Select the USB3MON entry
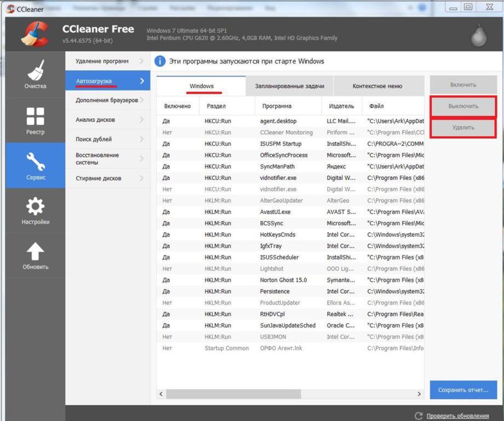 pos(290,337)
